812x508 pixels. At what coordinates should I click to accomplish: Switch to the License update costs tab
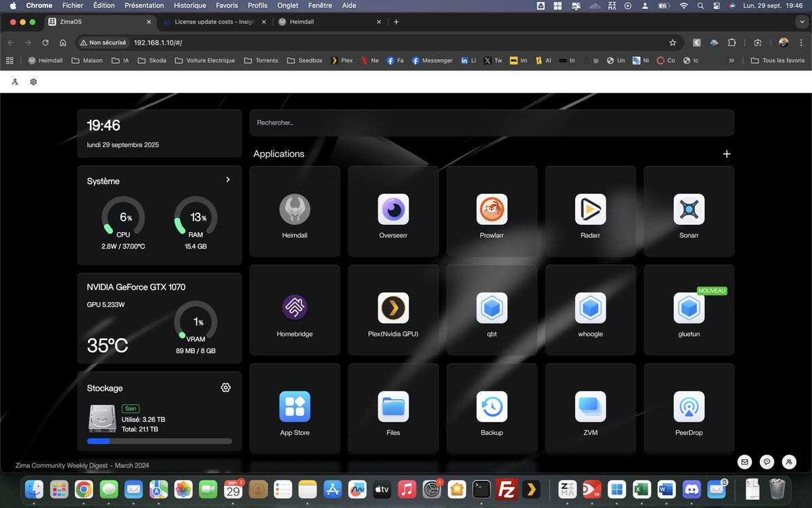click(x=215, y=22)
